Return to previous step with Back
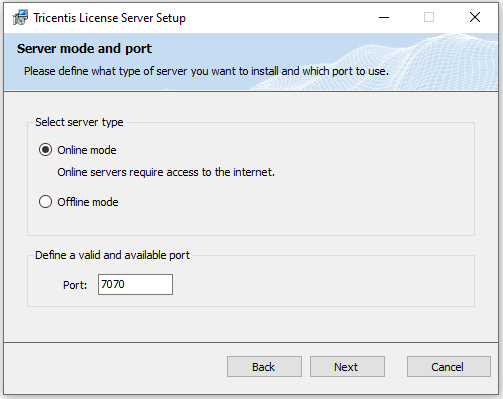 (264, 367)
